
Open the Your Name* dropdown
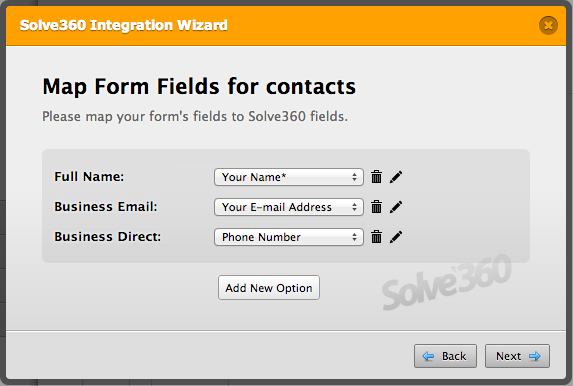[289, 177]
